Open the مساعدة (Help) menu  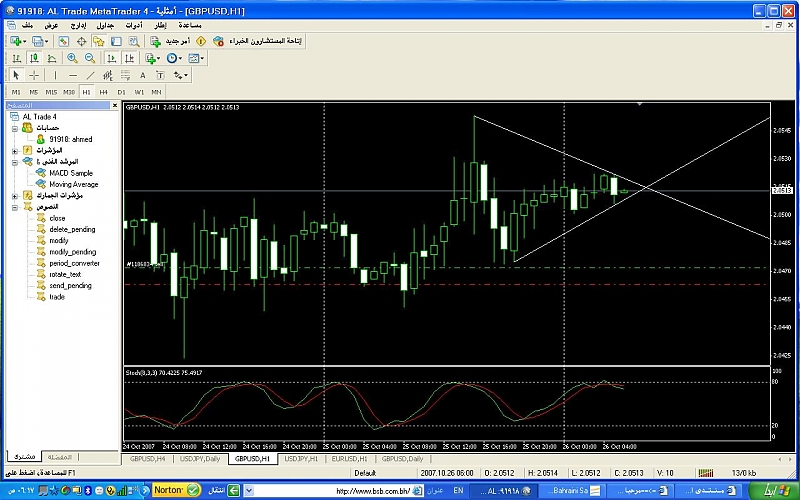pyautogui.click(x=190, y=25)
